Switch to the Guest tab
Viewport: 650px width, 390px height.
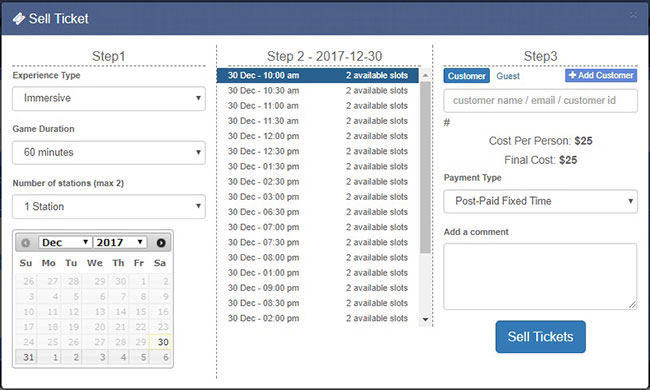click(x=508, y=76)
